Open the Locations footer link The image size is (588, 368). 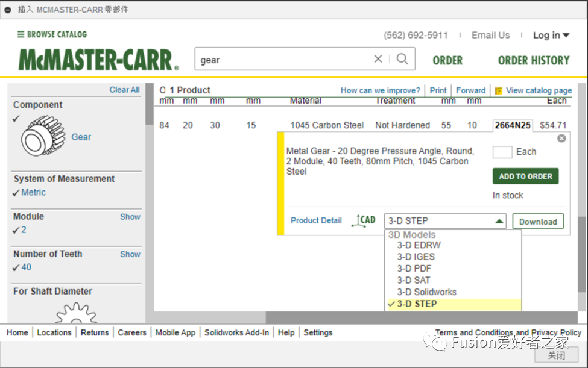(54, 333)
